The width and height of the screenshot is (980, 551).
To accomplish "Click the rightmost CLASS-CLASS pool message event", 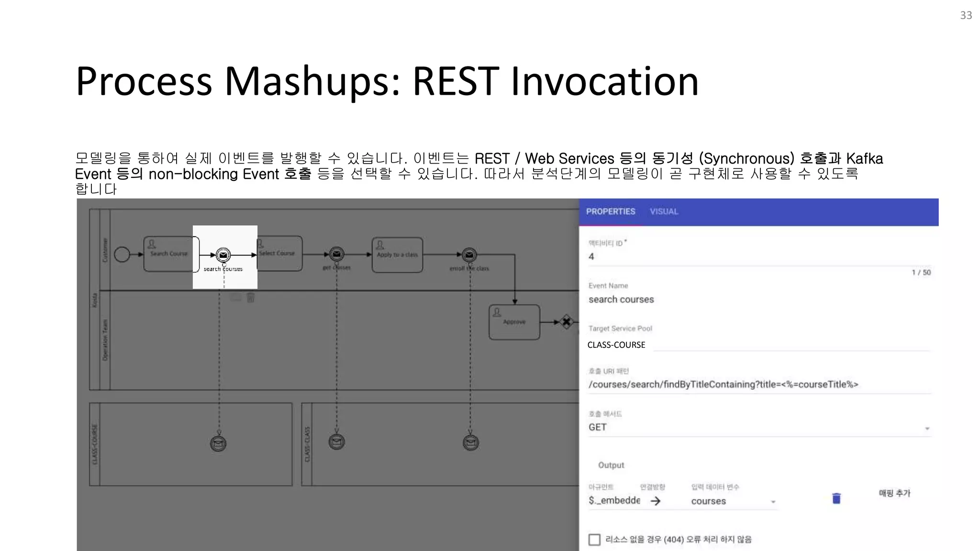I will point(471,442).
